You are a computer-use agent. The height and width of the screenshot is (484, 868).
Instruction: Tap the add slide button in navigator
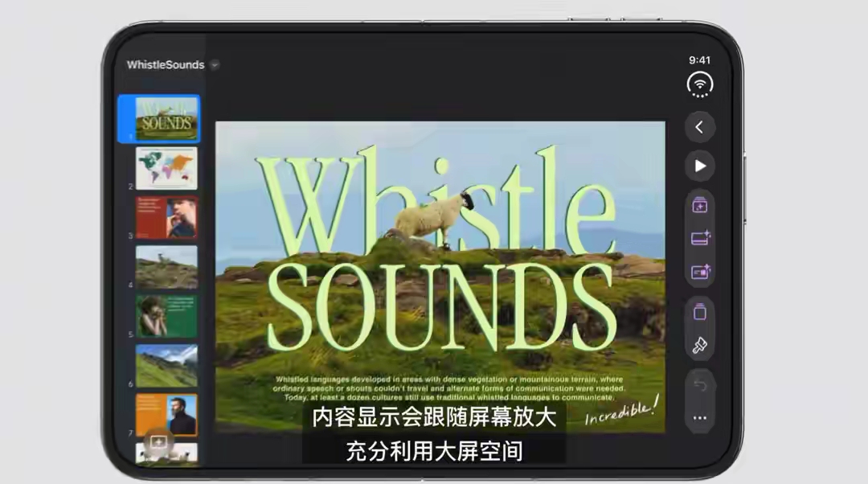pos(158,442)
